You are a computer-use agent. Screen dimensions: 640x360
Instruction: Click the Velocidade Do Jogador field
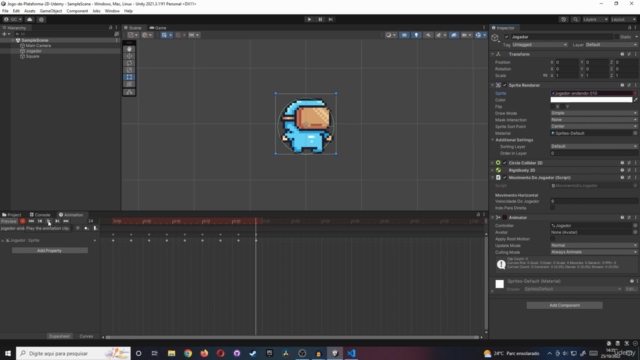coord(594,201)
